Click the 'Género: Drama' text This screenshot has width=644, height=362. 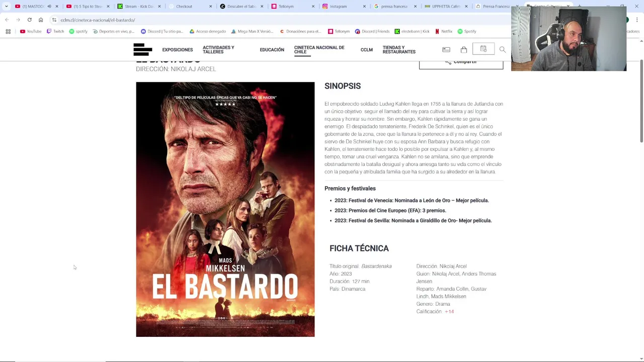click(x=433, y=304)
